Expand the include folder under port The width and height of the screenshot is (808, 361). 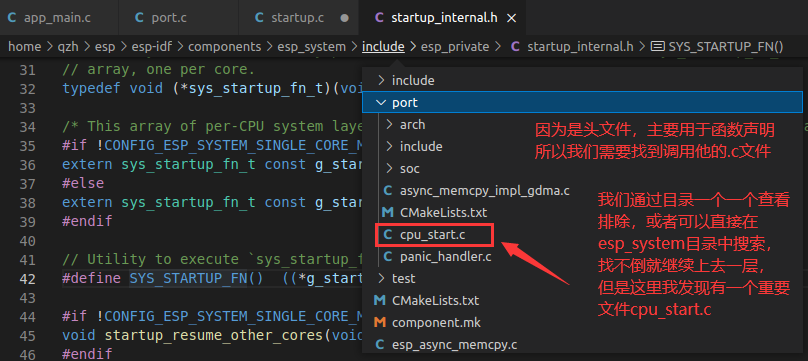pos(421,147)
